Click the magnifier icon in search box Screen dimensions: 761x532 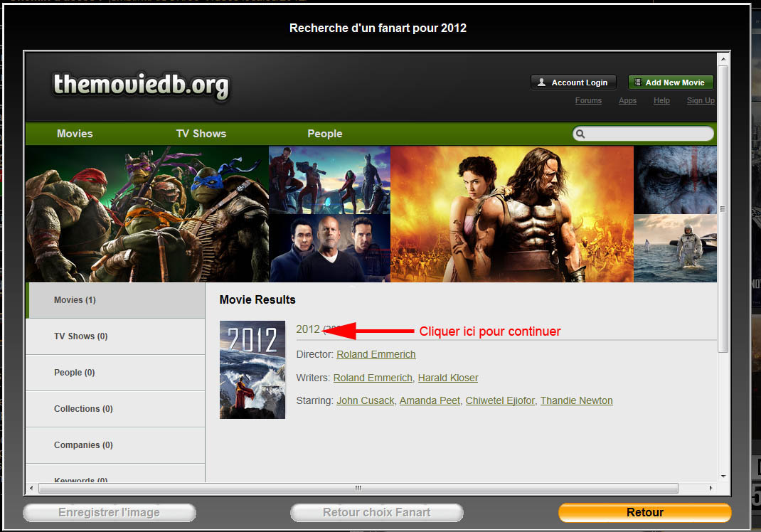(x=580, y=134)
